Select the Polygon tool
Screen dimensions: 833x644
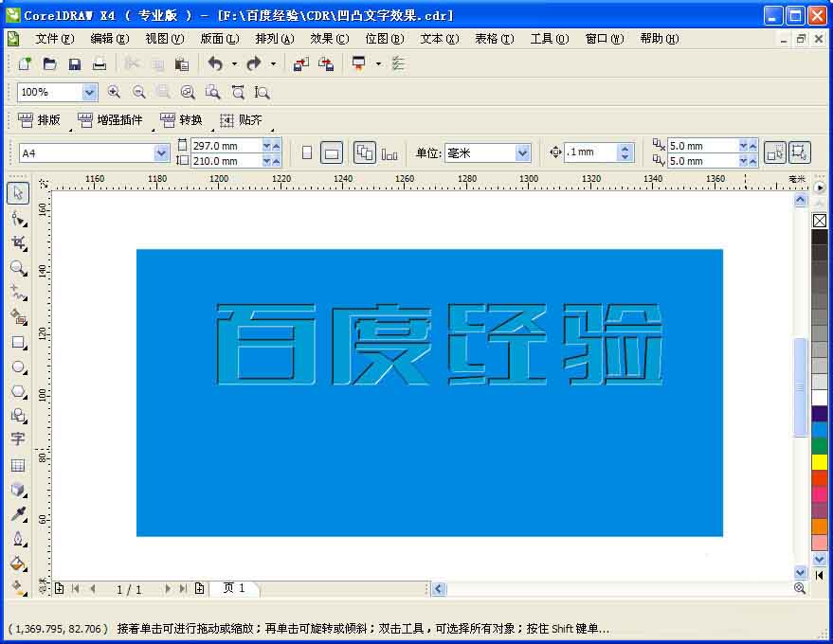tap(19, 392)
